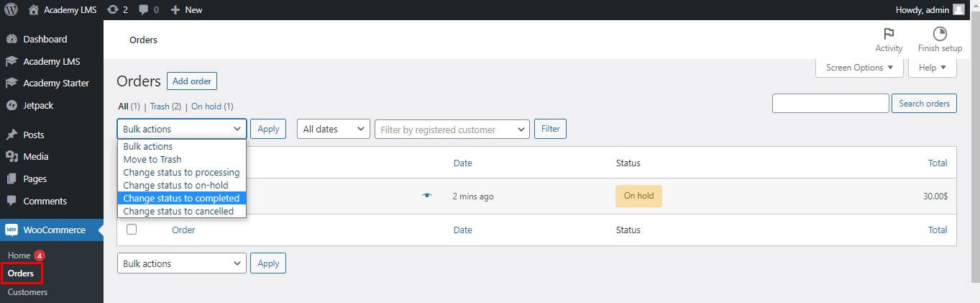Open the updates icon showing 2
This screenshot has height=303, width=980.
pos(112,9)
